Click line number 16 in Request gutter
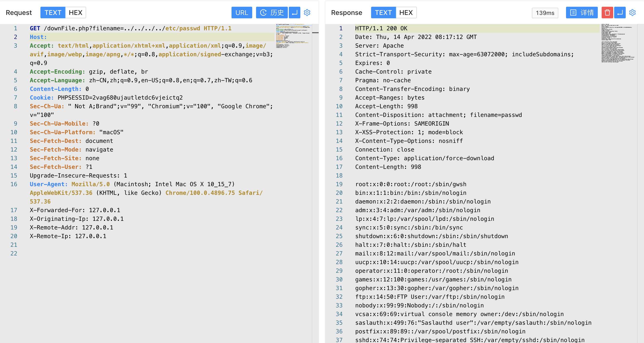The width and height of the screenshot is (644, 343). pos(14,184)
